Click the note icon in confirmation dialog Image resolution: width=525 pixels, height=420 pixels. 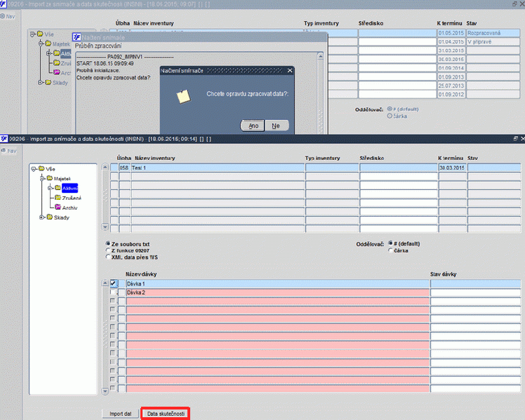click(183, 97)
